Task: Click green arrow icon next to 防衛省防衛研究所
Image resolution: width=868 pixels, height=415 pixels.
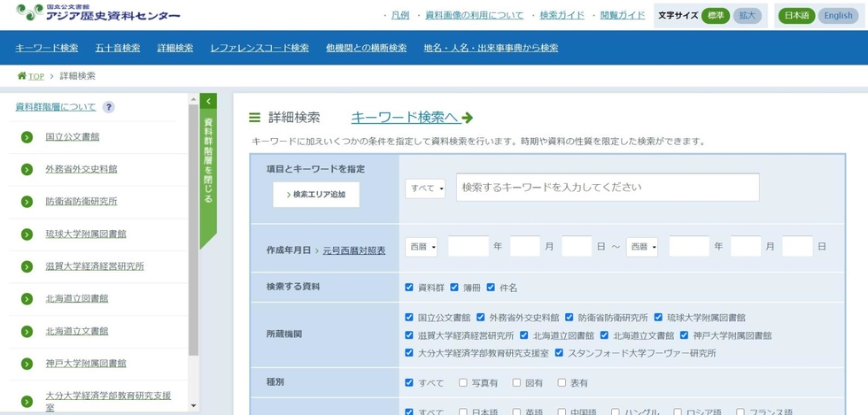Action: click(27, 202)
